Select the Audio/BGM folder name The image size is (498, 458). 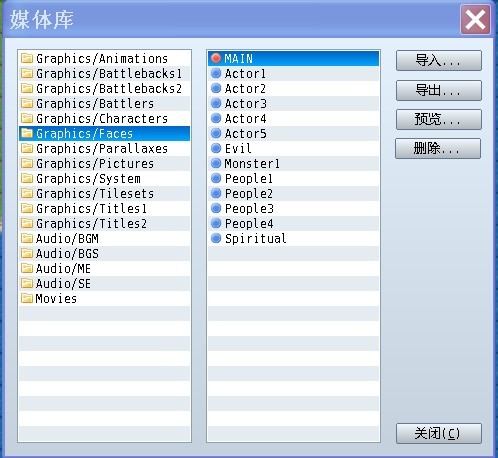coord(67,239)
